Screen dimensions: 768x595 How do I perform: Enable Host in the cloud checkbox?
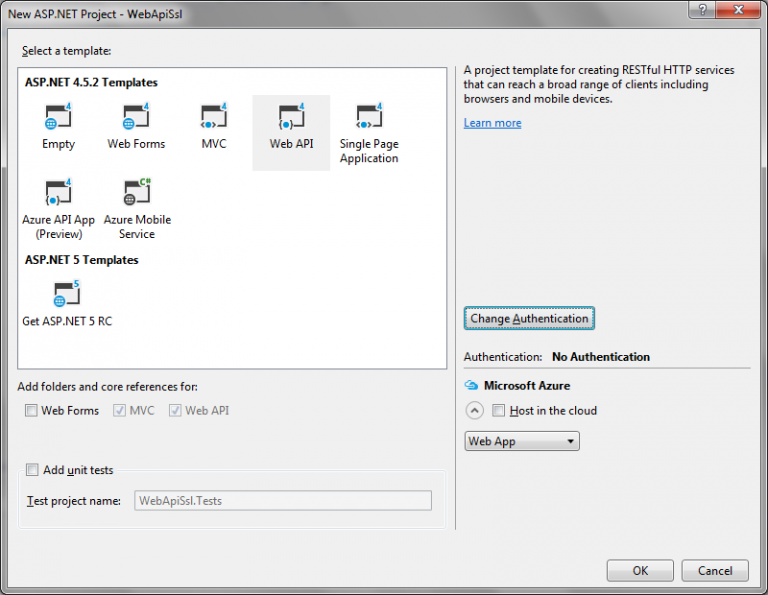pos(499,411)
